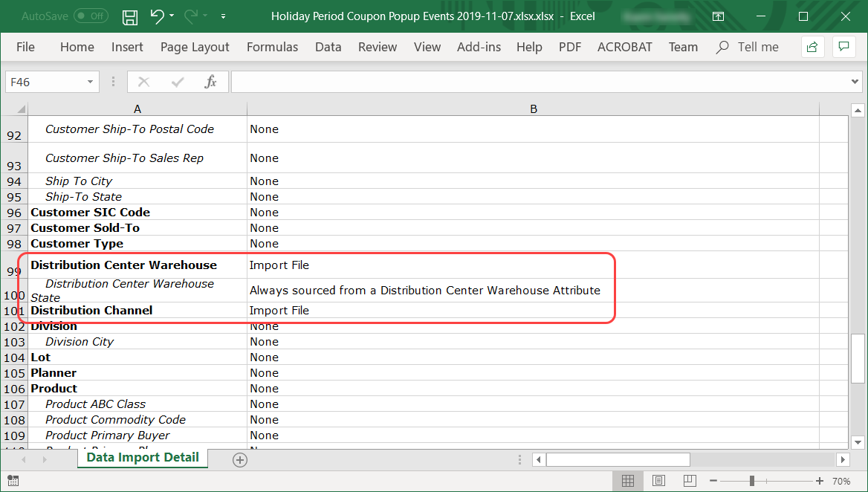Select the Data Import Detail sheet tab
Screen dimensions: 868x492
tap(143, 458)
